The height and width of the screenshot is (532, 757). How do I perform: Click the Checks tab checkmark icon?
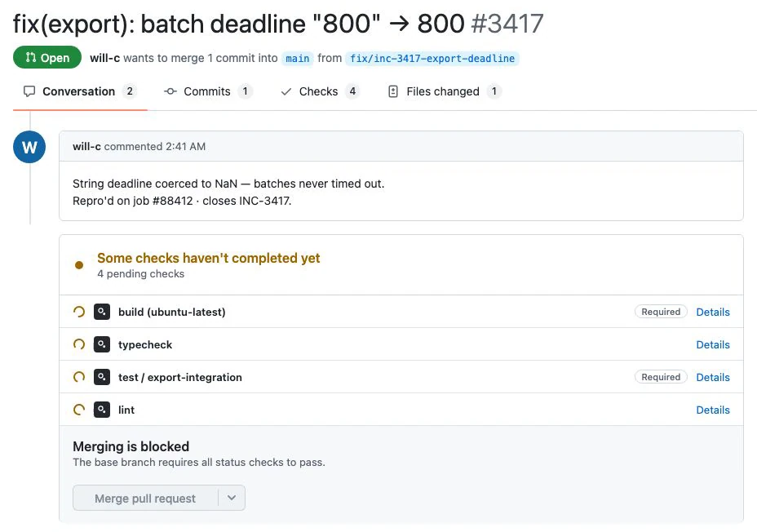(286, 91)
